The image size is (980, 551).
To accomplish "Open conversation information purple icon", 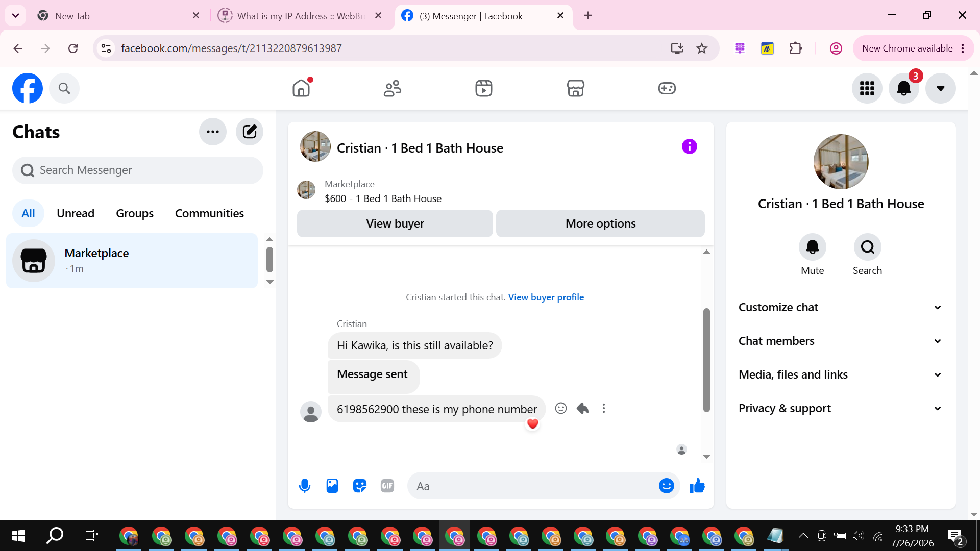I will pos(690,147).
